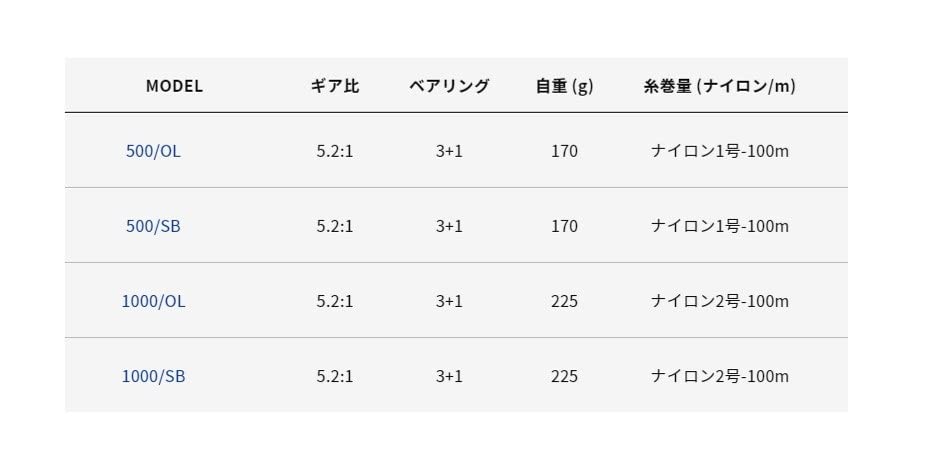The height and width of the screenshot is (470, 925).
Task: Open the 500/OL model link
Action: (153, 151)
